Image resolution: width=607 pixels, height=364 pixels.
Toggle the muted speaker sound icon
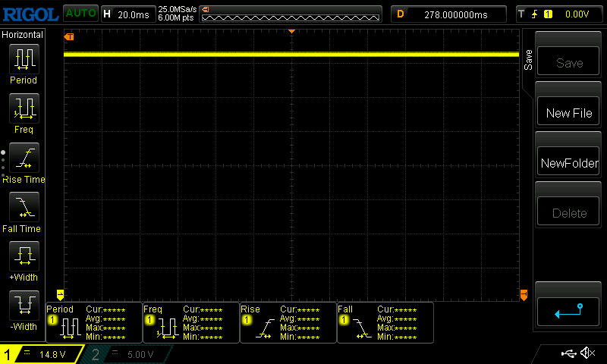[587, 353]
